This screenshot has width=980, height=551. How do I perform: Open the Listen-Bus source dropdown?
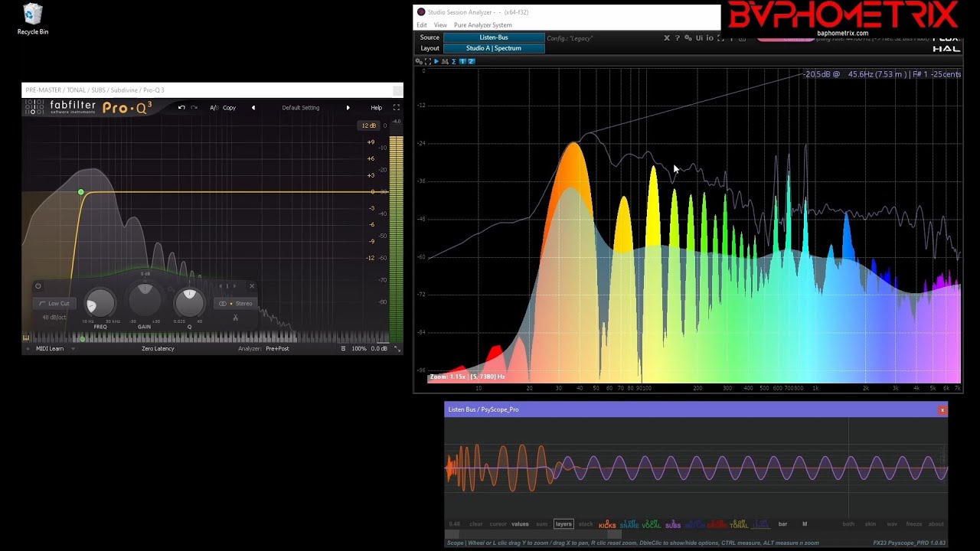coord(494,37)
